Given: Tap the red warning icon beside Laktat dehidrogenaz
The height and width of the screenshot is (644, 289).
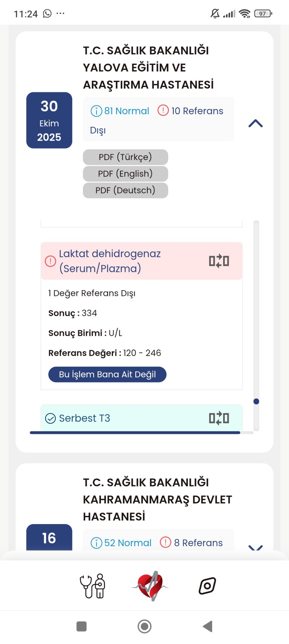Looking at the screenshot, I should tap(50, 261).
